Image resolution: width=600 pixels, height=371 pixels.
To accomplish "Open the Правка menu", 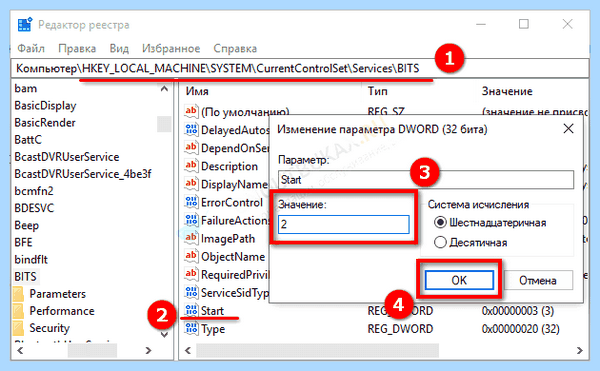I will pyautogui.click(x=77, y=49).
